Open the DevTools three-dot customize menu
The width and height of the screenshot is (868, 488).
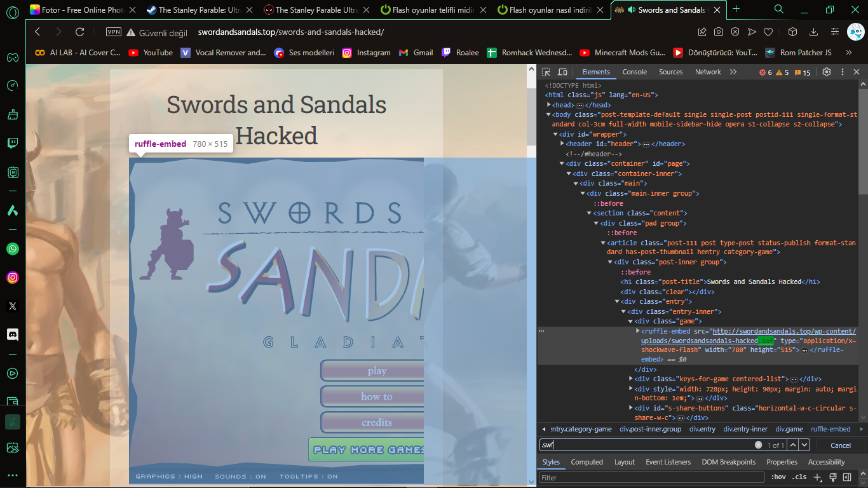click(x=843, y=72)
